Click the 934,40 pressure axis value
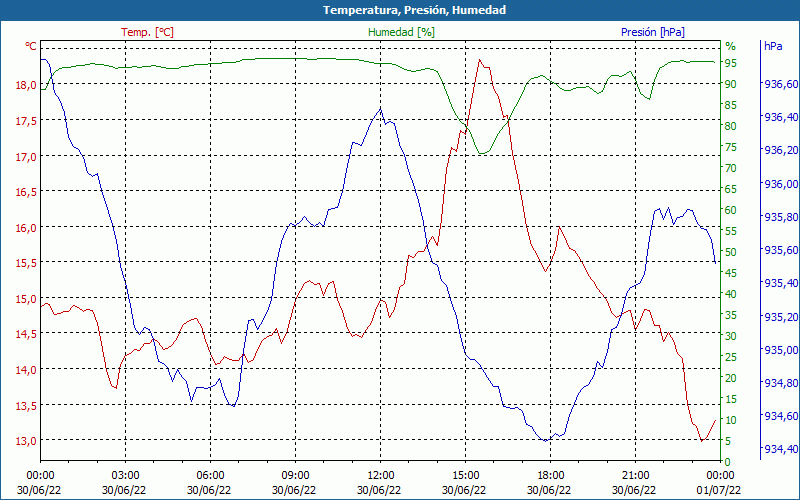This screenshot has height=500, width=800. pyautogui.click(x=781, y=449)
